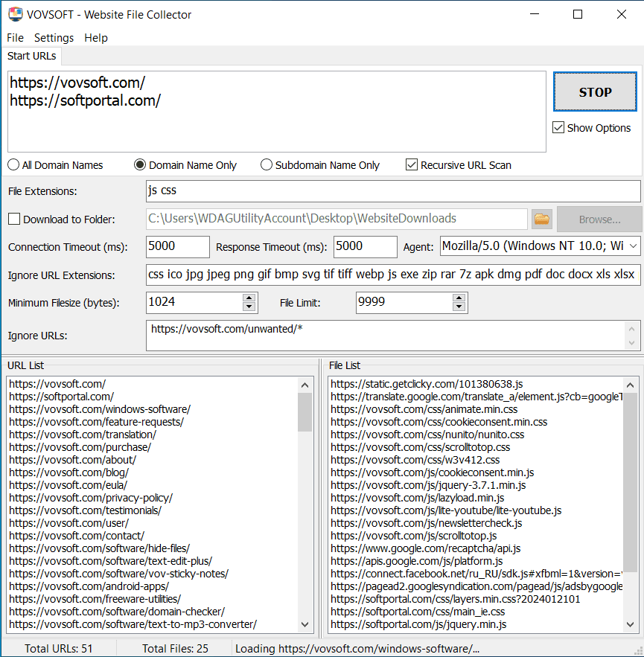Select vovsoft.com/css/animate.min.css in File List

point(424,409)
